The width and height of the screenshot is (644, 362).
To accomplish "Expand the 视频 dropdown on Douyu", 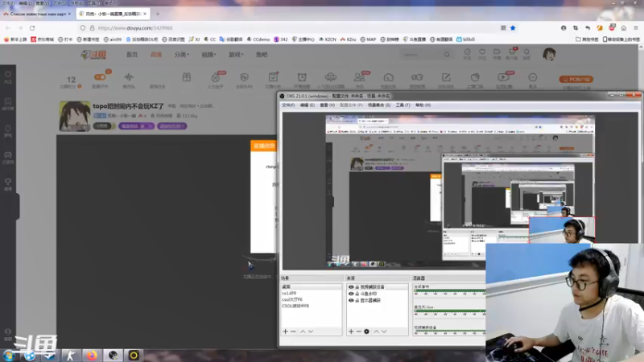I will [208, 55].
